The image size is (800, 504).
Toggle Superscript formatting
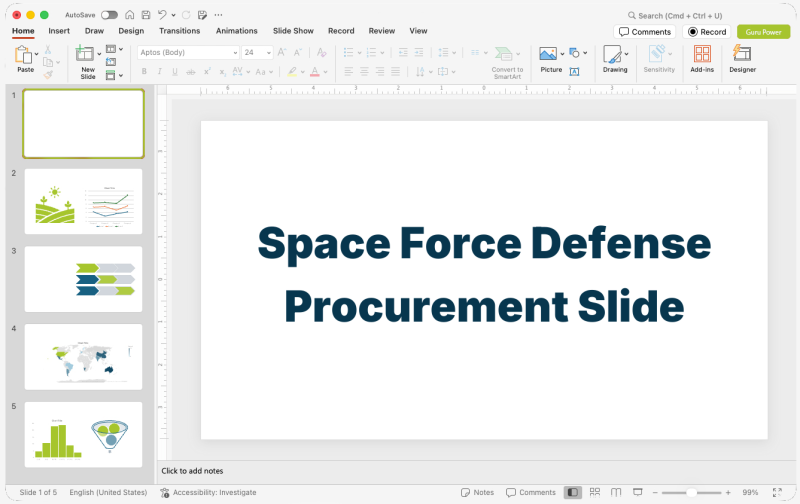click(207, 72)
